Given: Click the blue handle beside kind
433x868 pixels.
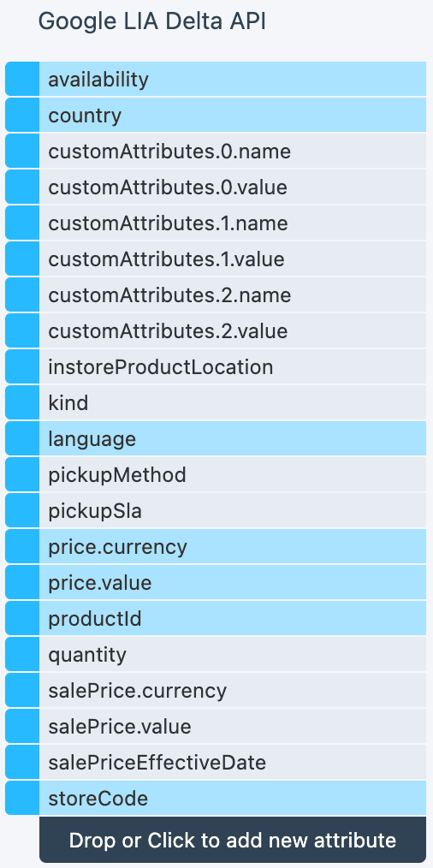Looking at the screenshot, I should (22, 402).
